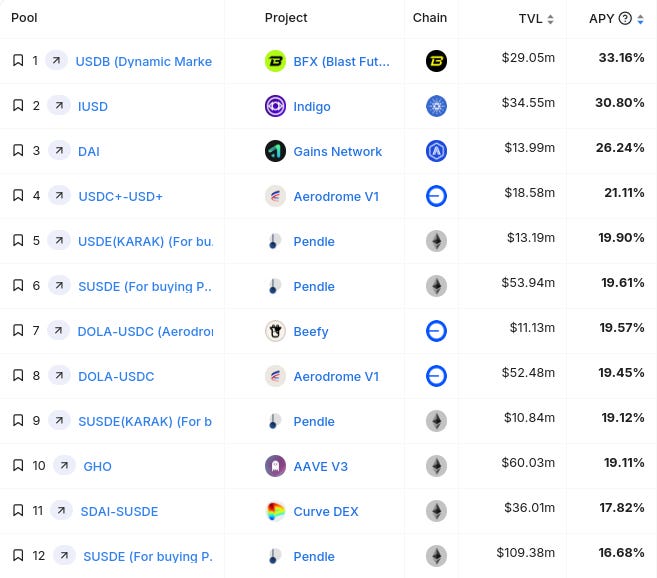Click the 17.82% APY value
Image resolution: width=657 pixels, height=578 pixels.
tap(622, 508)
